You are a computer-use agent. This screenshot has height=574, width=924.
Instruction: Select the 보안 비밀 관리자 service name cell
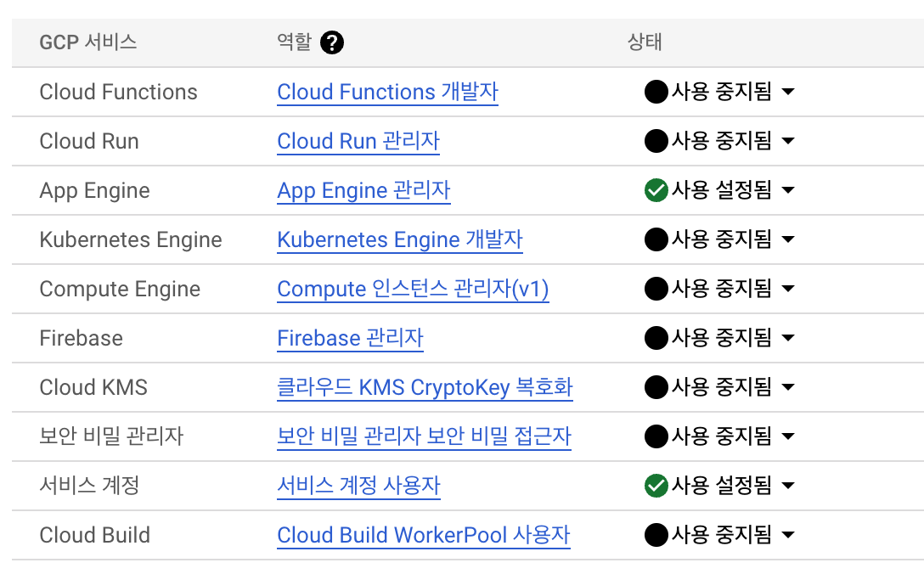pos(111,436)
